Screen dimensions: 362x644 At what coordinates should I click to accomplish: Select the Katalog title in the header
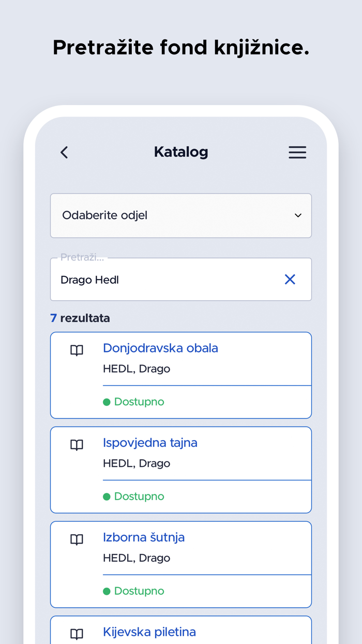(x=181, y=152)
